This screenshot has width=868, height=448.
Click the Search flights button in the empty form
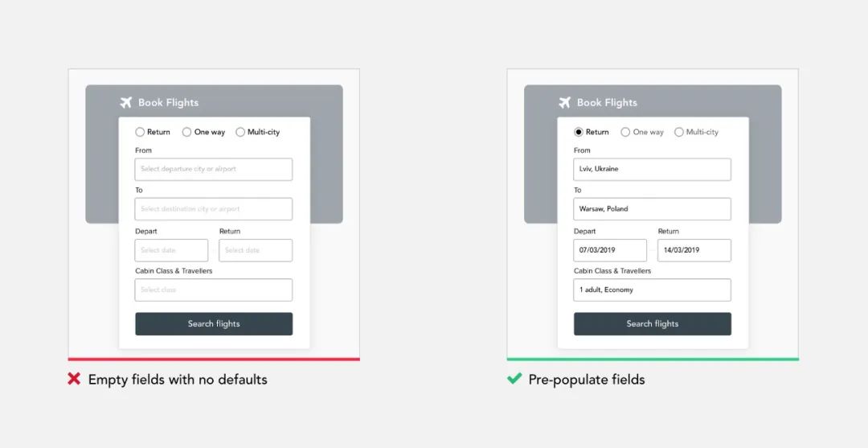pyautogui.click(x=213, y=324)
